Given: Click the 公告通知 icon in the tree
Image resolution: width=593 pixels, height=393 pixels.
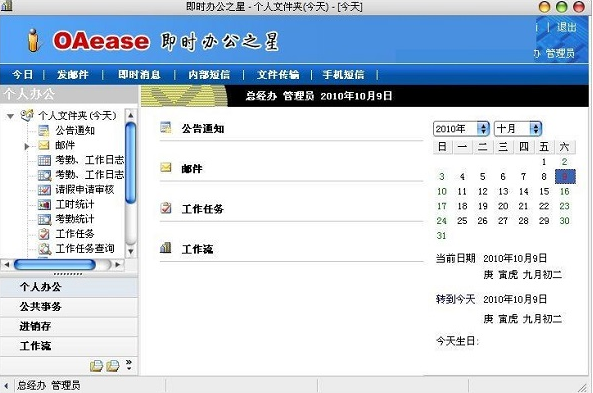Looking at the screenshot, I should coord(44,131).
